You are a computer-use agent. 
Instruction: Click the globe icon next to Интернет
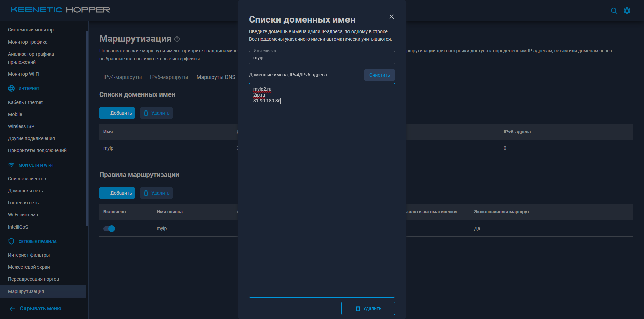[x=11, y=88]
